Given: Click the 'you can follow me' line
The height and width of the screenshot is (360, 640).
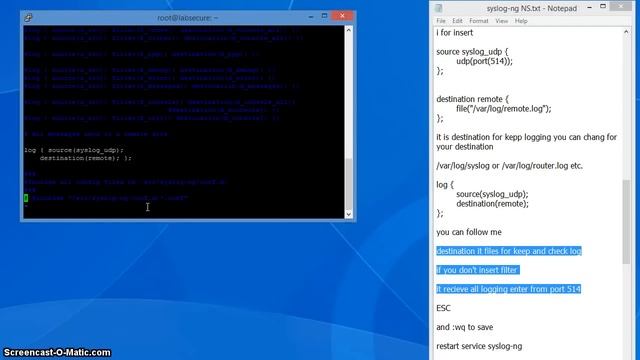Looking at the screenshot, I should (x=469, y=232).
